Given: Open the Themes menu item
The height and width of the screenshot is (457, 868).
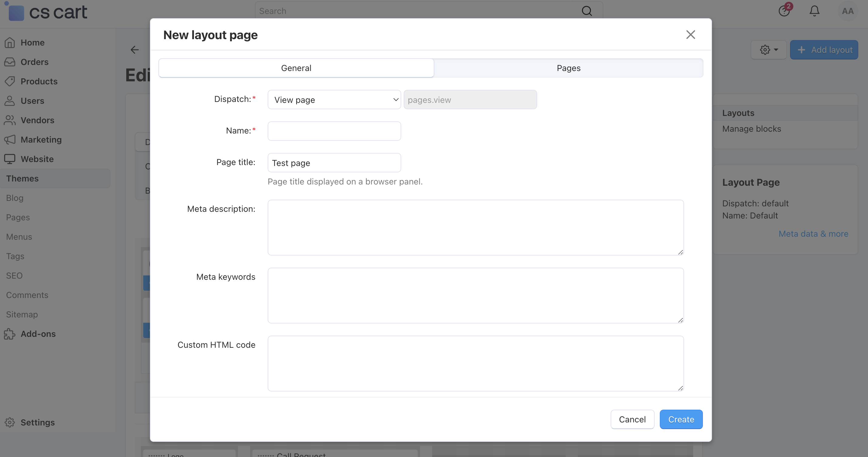Looking at the screenshot, I should coord(55,178).
